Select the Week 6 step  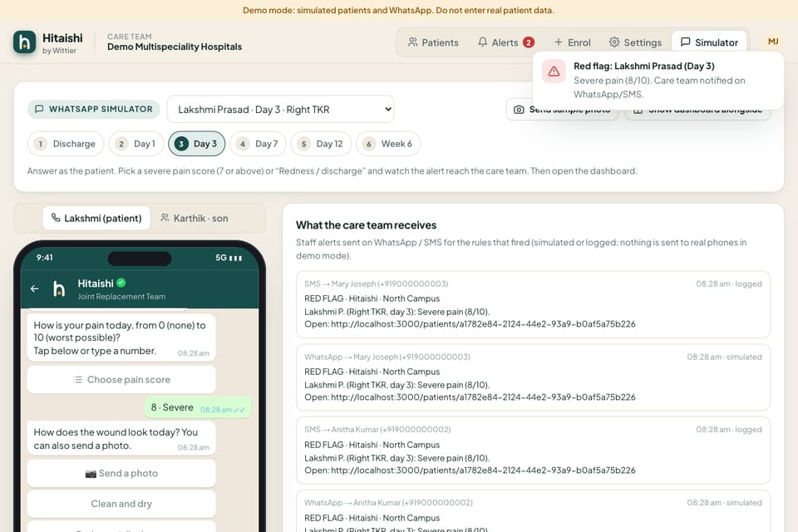(x=388, y=144)
